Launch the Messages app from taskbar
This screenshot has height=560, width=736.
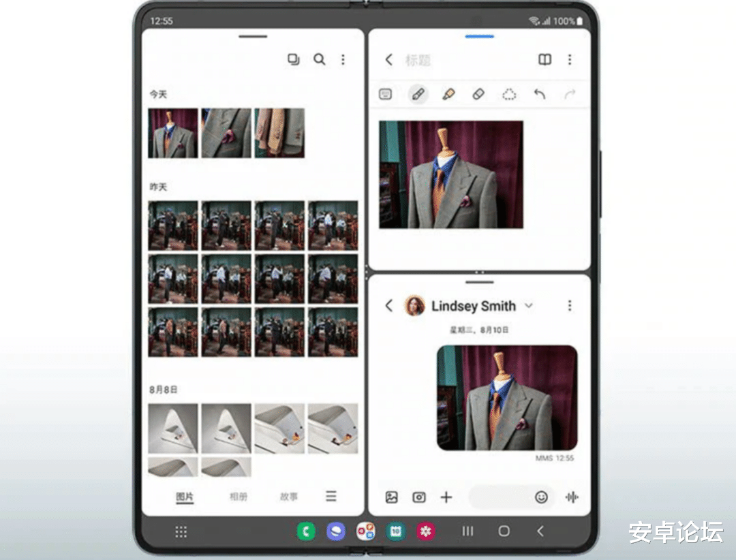click(335, 531)
